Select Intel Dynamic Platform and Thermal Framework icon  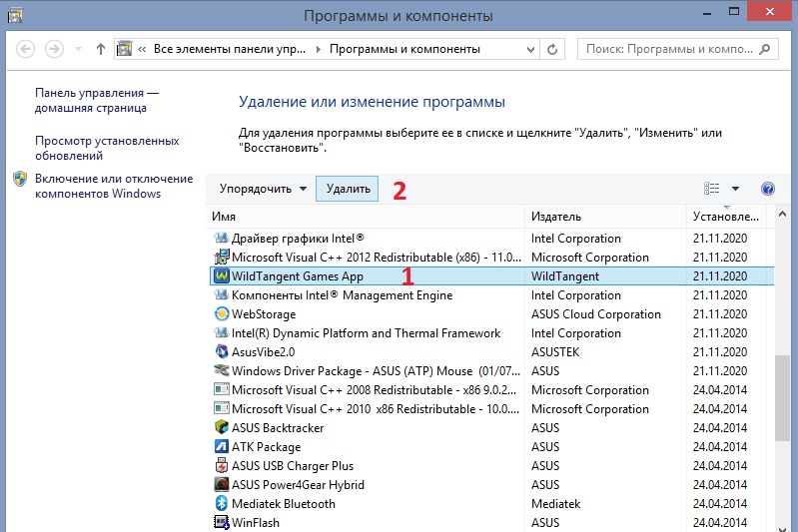222,332
